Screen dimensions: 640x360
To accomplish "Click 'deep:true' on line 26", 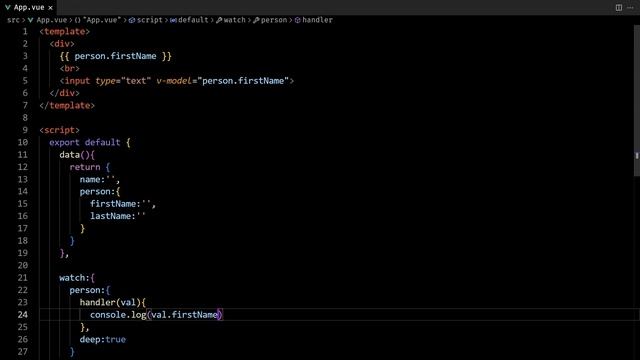I will (103, 340).
